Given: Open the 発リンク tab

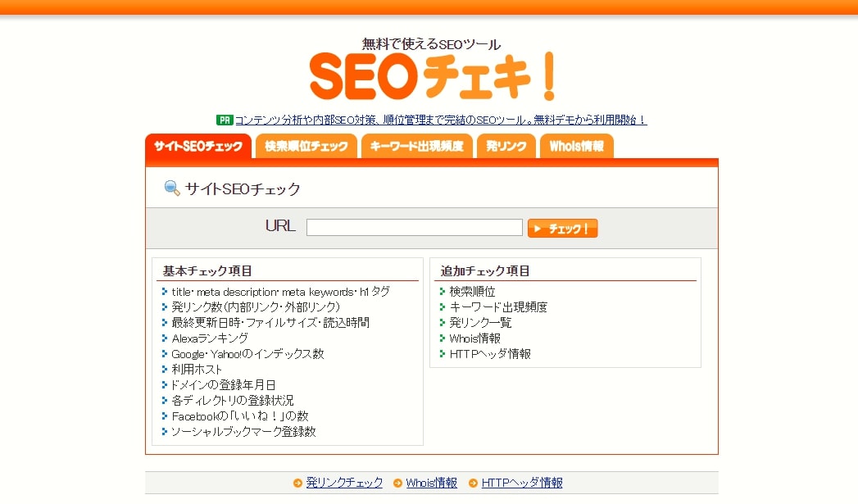Looking at the screenshot, I should point(506,146).
